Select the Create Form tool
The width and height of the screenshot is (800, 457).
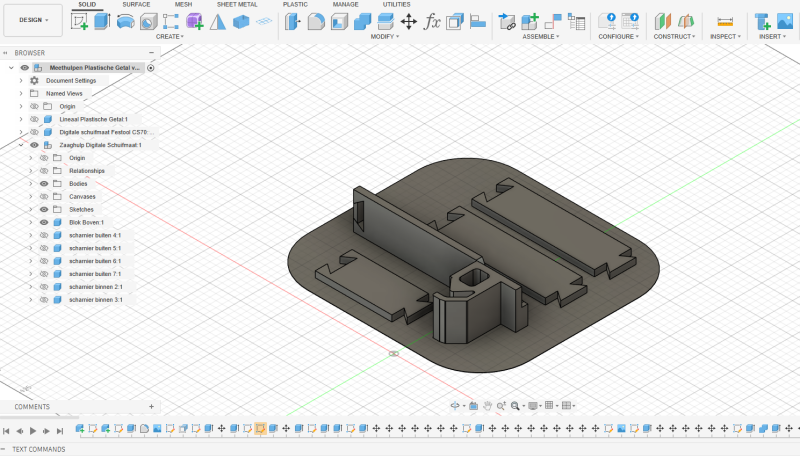[194, 21]
